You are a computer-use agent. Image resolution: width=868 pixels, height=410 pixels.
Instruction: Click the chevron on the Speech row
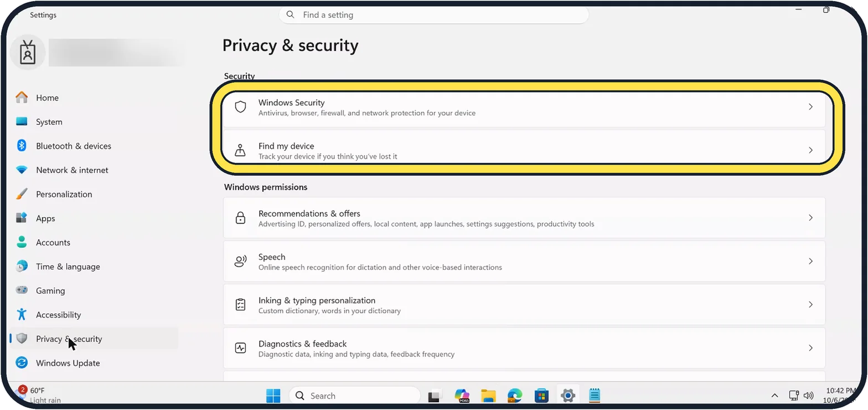810,261
